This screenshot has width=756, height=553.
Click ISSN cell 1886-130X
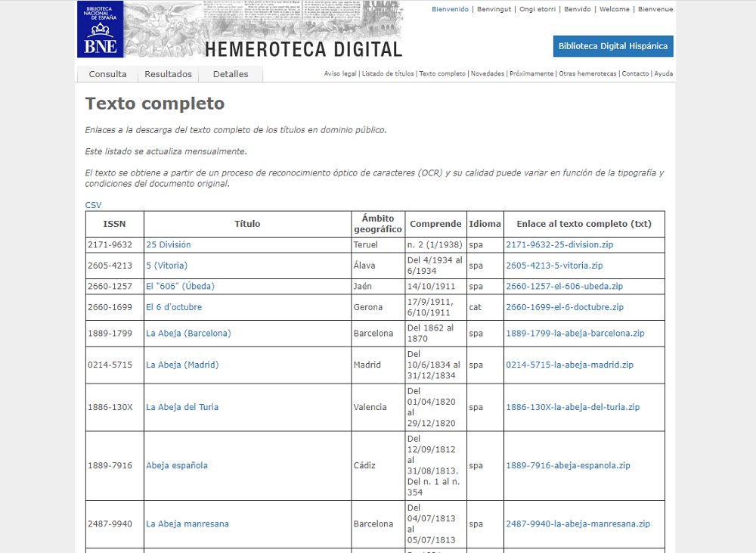click(x=115, y=407)
